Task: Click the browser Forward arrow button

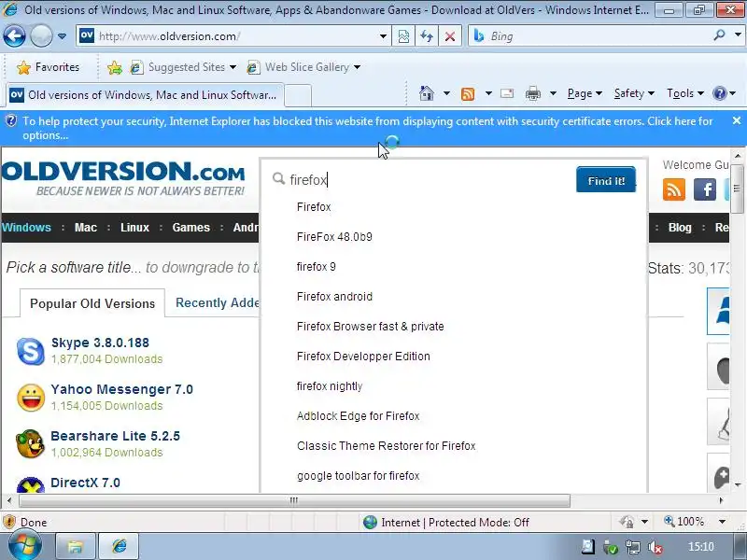Action: coord(41,36)
